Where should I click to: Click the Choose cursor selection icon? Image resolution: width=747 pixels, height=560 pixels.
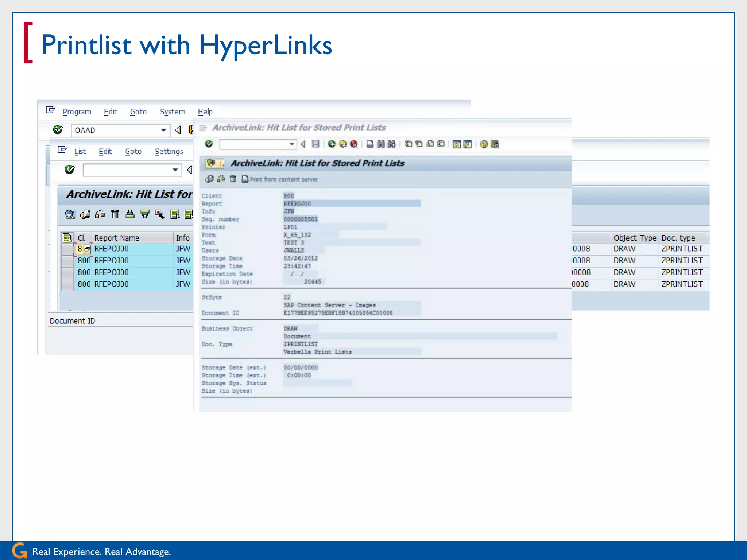pyautogui.click(x=159, y=214)
